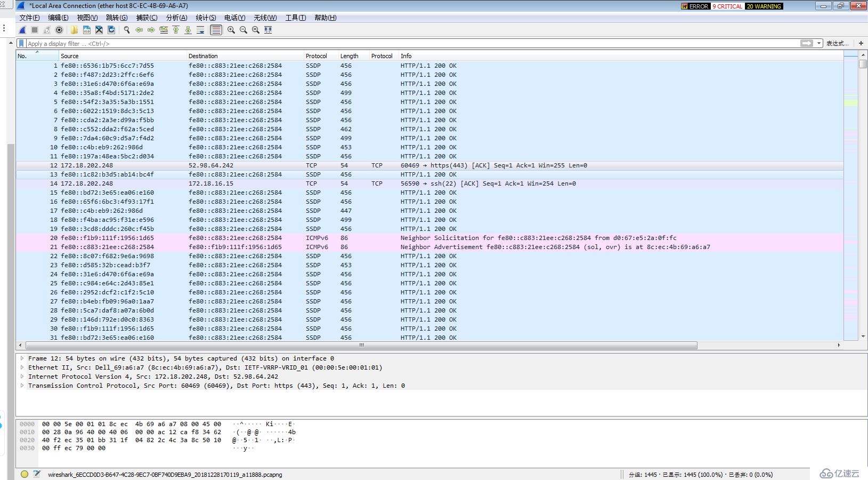Click the 20 WARNING badge

pos(764,6)
